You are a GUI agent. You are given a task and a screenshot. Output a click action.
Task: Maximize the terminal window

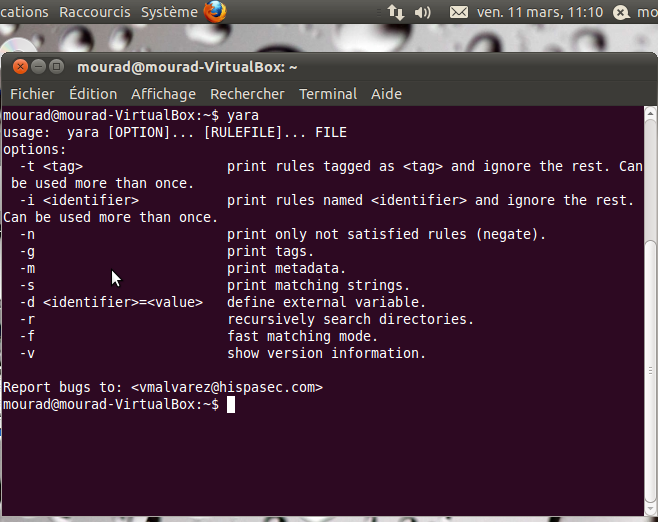click(57, 66)
